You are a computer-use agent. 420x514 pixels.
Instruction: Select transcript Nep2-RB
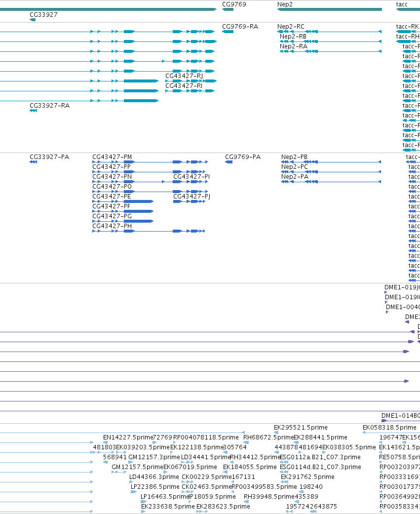pos(293,37)
